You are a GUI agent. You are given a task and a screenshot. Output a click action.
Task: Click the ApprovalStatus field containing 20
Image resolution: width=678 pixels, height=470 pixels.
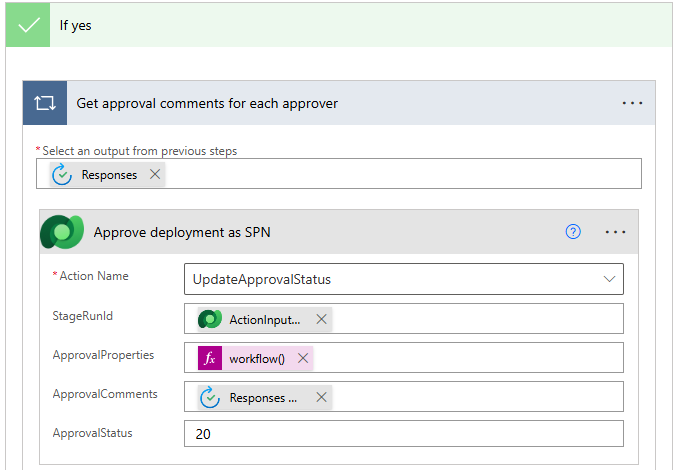[x=403, y=434]
